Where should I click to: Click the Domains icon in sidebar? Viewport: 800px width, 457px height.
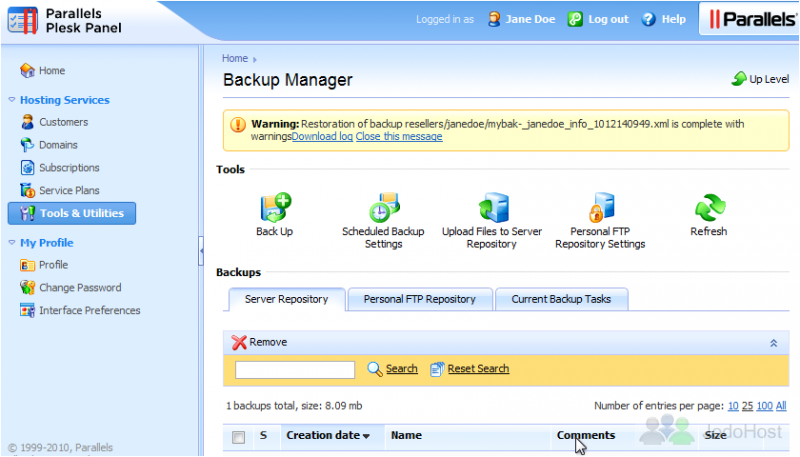click(x=27, y=145)
